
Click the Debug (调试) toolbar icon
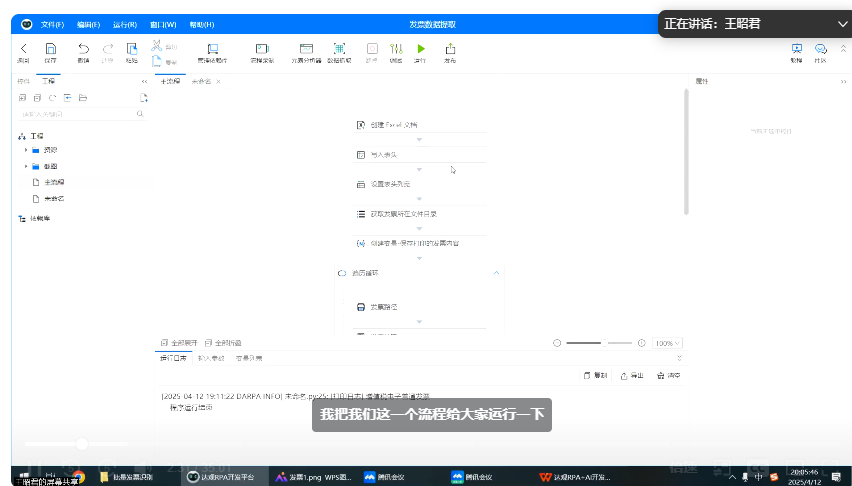[x=396, y=50]
